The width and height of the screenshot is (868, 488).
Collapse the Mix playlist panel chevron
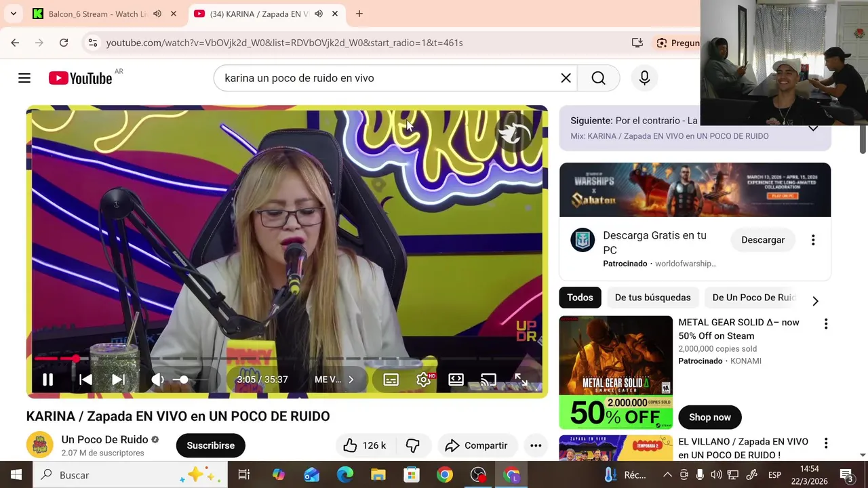[813, 127]
